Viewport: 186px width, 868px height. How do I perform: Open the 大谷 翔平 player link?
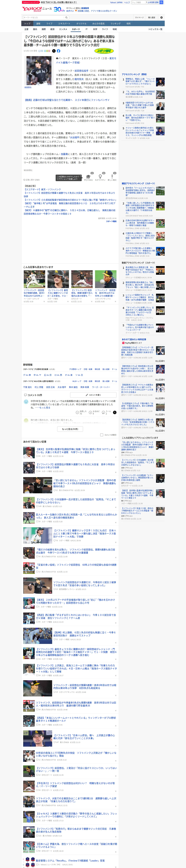62,387
